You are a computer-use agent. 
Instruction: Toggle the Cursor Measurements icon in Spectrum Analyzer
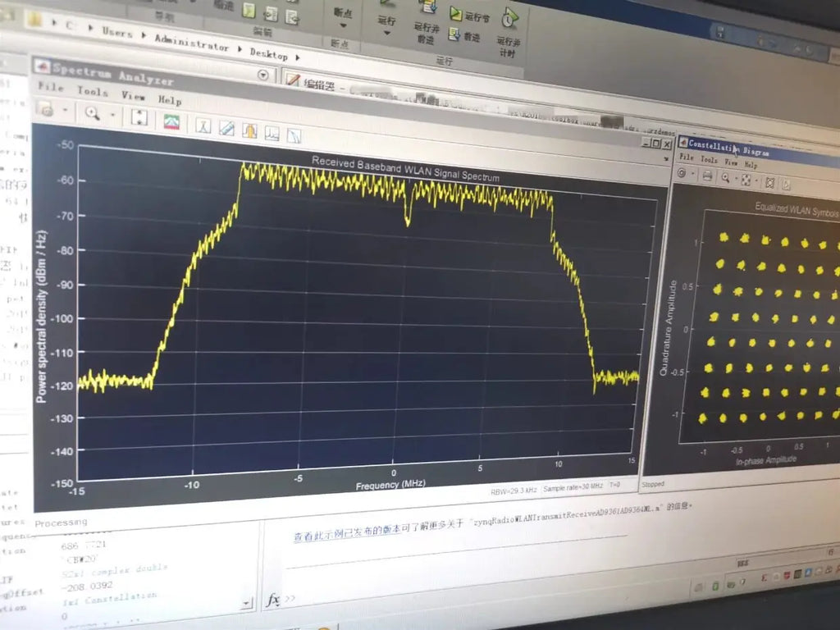pos(203,126)
